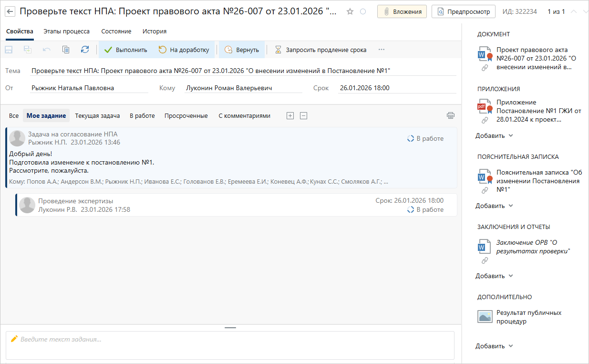This screenshot has width=589, height=364.
Task: Click the print icon
Action: (x=451, y=115)
